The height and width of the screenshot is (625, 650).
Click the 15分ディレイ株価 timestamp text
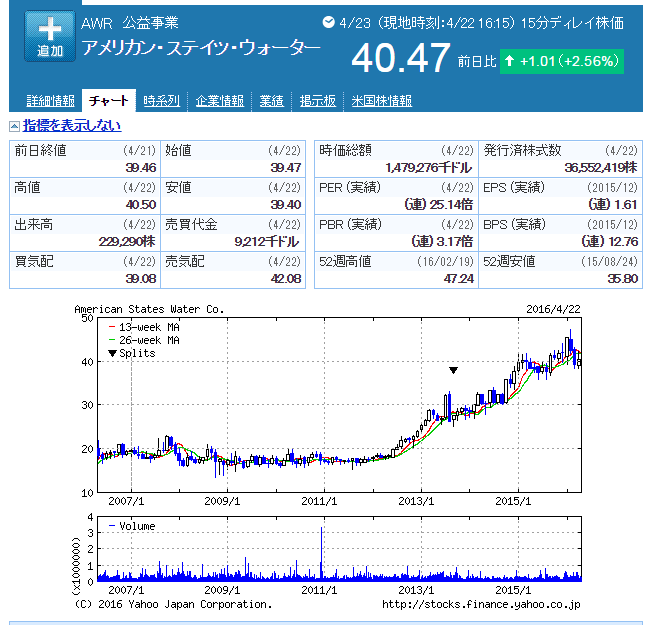(x=572, y=23)
